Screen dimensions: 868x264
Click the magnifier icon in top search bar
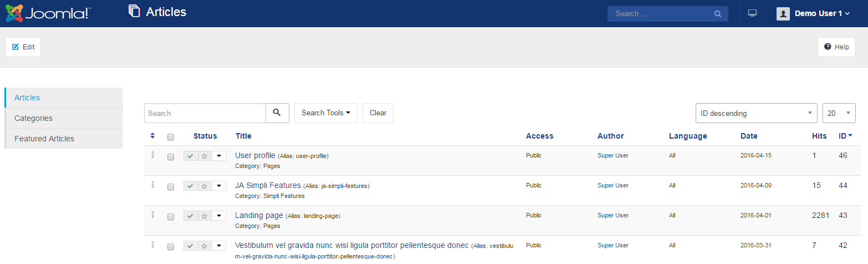point(717,14)
